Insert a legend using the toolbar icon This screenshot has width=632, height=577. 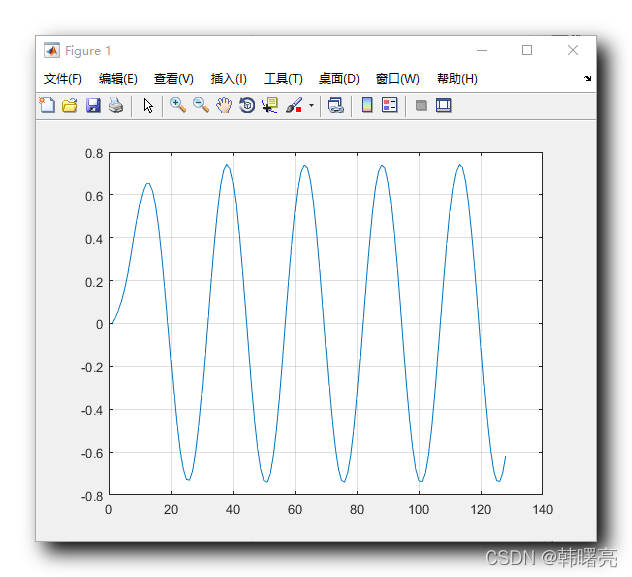[x=390, y=105]
